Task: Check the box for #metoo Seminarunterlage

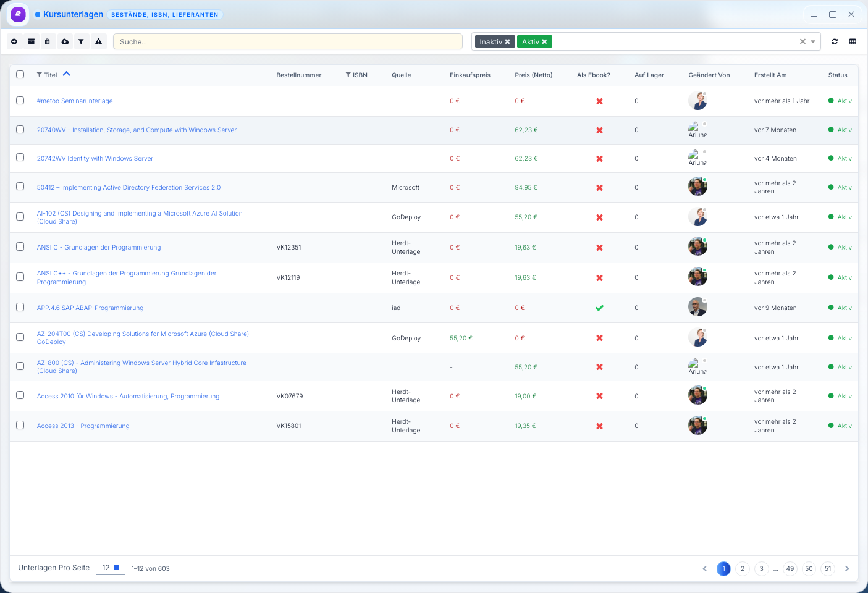Action: click(20, 101)
